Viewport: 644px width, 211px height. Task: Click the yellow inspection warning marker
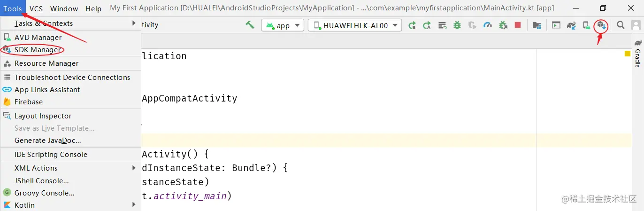point(627,54)
